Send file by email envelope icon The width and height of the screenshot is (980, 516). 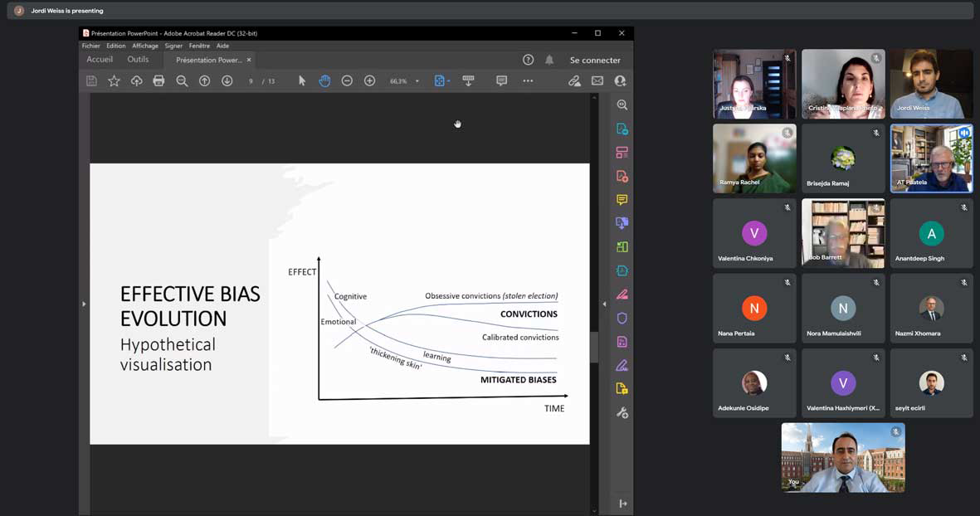tap(597, 80)
